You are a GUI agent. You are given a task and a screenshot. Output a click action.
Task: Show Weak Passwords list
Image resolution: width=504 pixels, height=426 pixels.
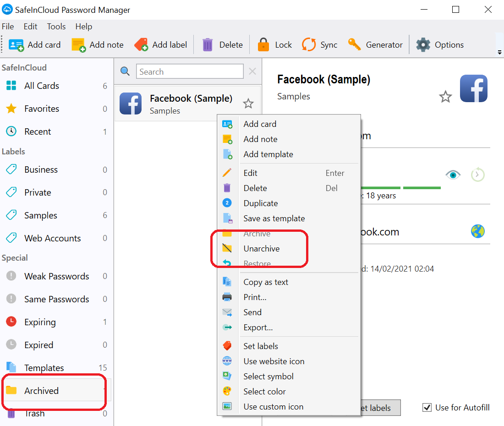tap(56, 276)
